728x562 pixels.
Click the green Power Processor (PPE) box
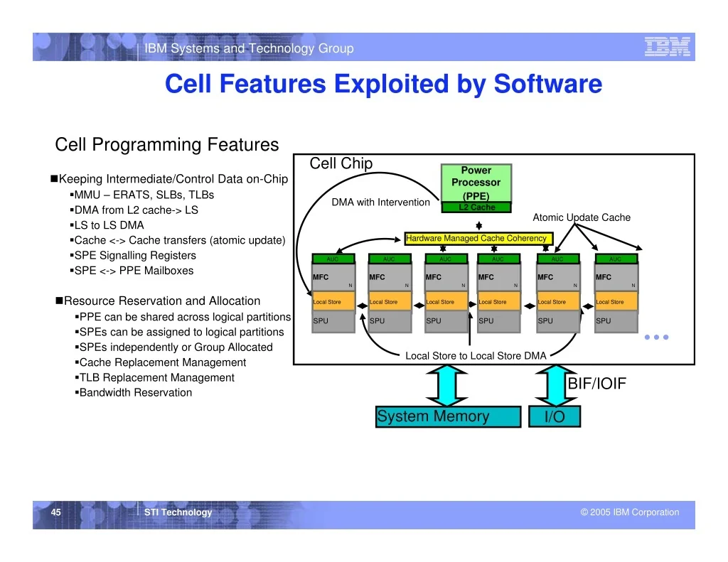click(x=476, y=183)
